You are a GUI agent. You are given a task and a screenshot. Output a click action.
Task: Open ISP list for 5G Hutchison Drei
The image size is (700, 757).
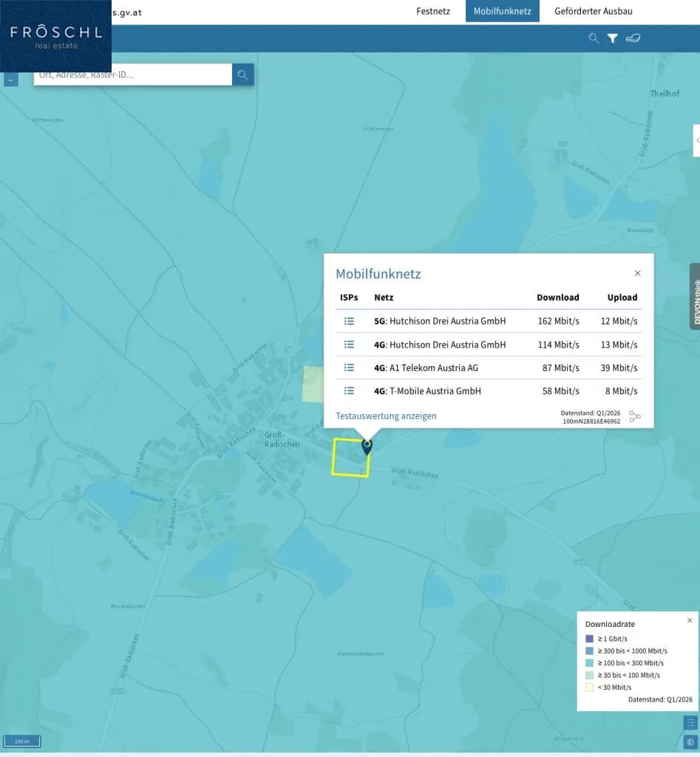click(349, 321)
